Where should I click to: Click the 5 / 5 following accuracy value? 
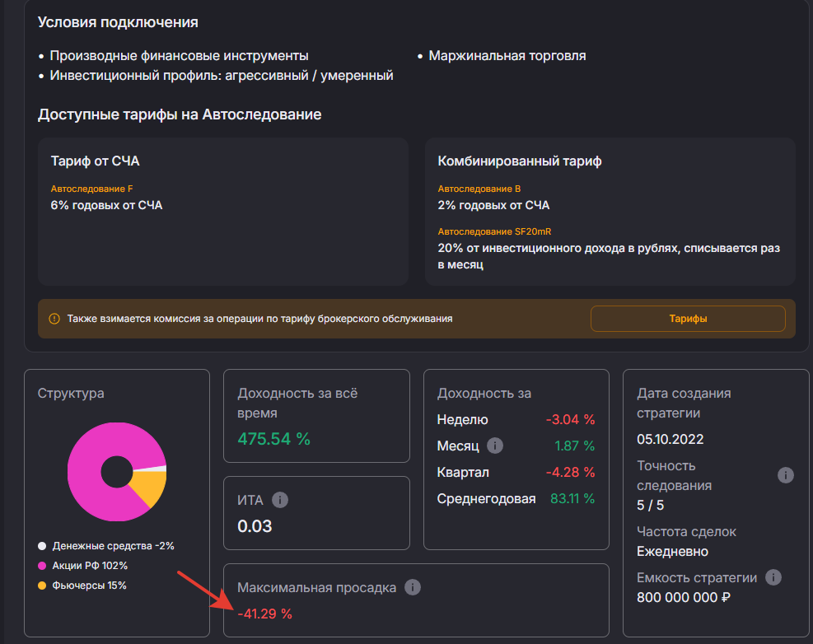pyautogui.click(x=650, y=505)
